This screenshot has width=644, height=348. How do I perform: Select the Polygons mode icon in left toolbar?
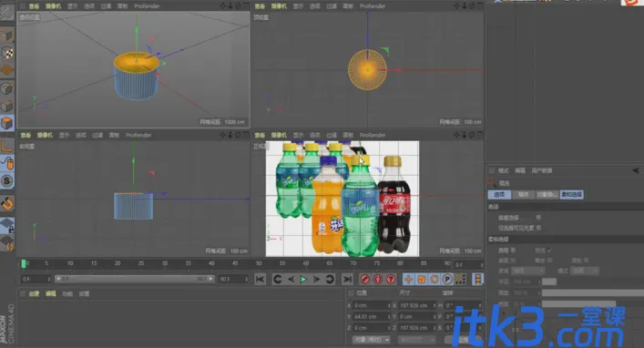tap(7, 123)
